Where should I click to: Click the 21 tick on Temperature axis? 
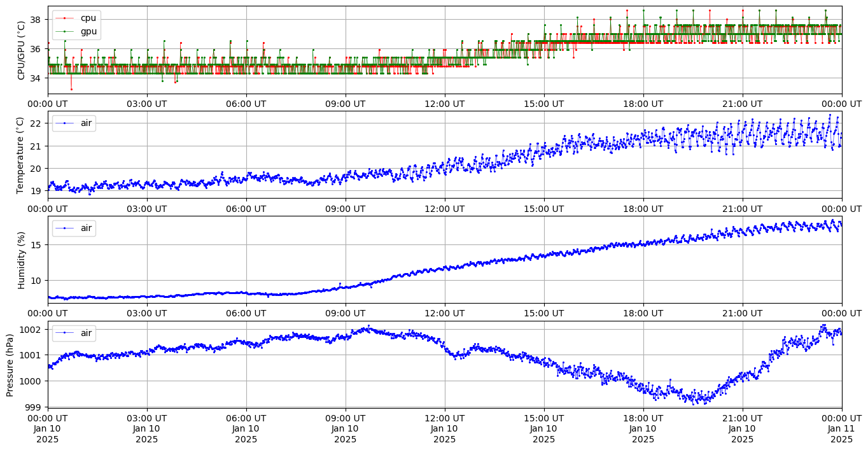click(36, 146)
